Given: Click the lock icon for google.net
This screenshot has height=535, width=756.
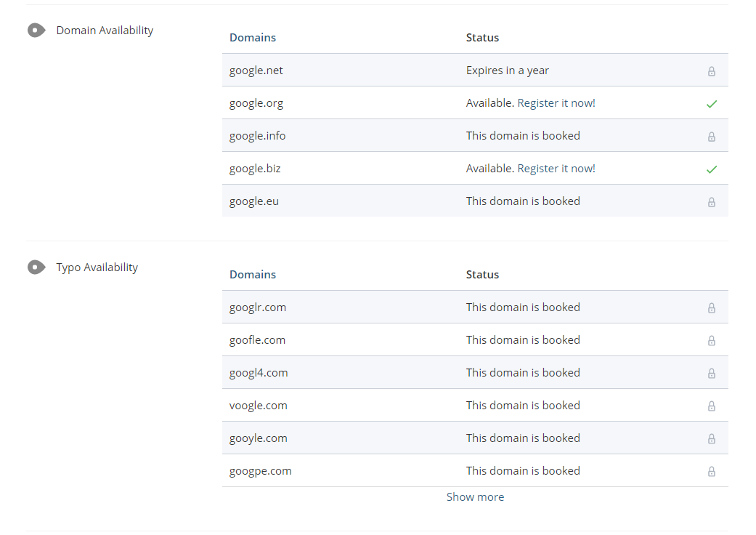Looking at the screenshot, I should tap(712, 71).
